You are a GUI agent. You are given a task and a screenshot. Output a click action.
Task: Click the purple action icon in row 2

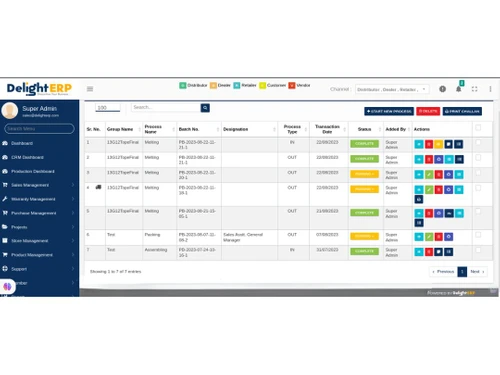click(439, 159)
